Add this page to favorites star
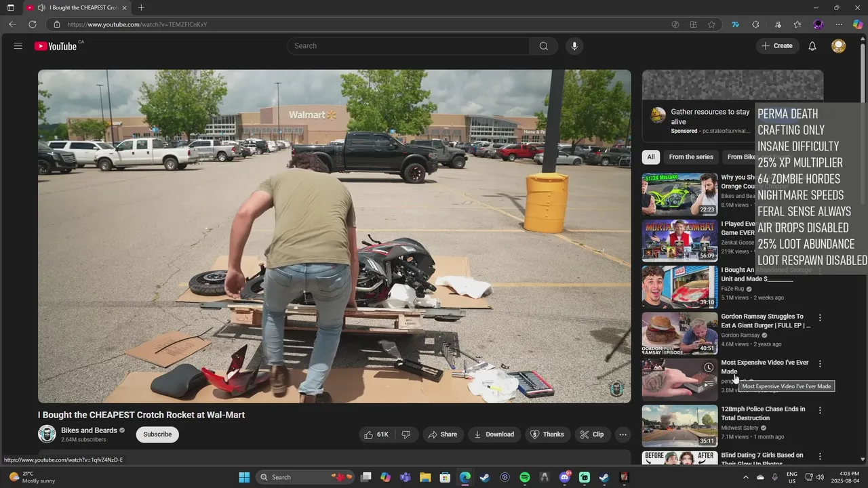868x488 pixels. (x=711, y=24)
